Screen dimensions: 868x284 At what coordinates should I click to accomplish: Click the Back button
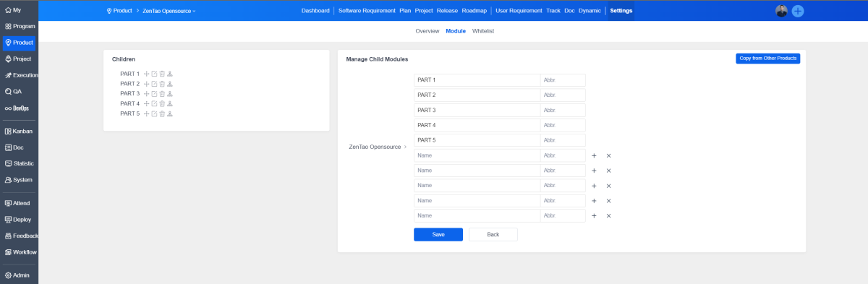(493, 234)
